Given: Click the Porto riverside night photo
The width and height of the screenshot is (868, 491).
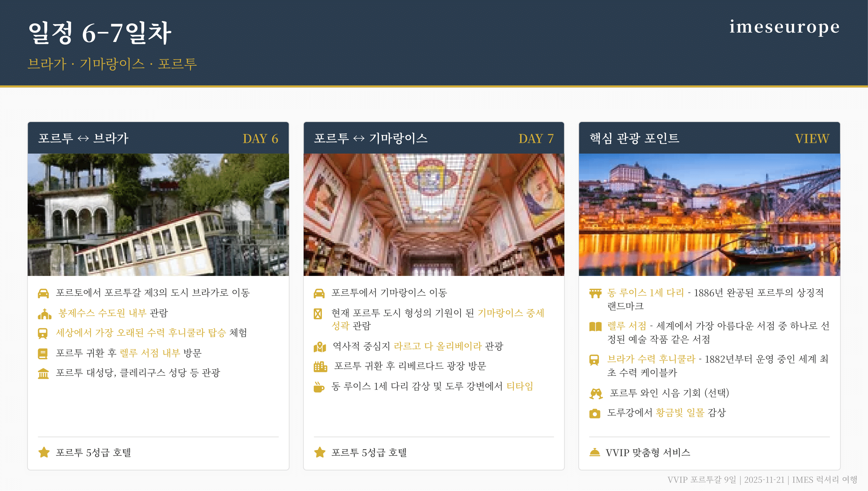Looking at the screenshot, I should pos(709,215).
